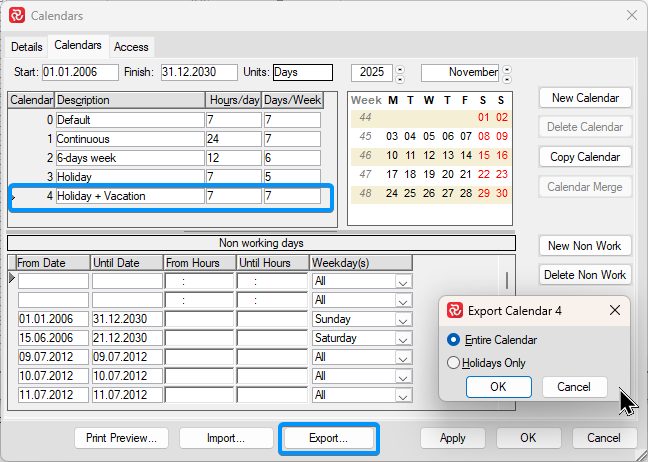Viewport: 648px width, 462px height.
Task: Select November 30 in the calendar
Action: 502,193
